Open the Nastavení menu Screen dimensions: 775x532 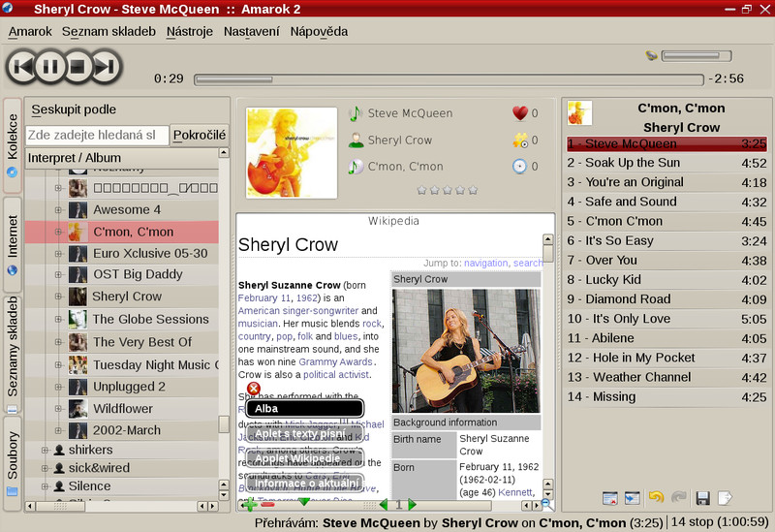tap(252, 32)
